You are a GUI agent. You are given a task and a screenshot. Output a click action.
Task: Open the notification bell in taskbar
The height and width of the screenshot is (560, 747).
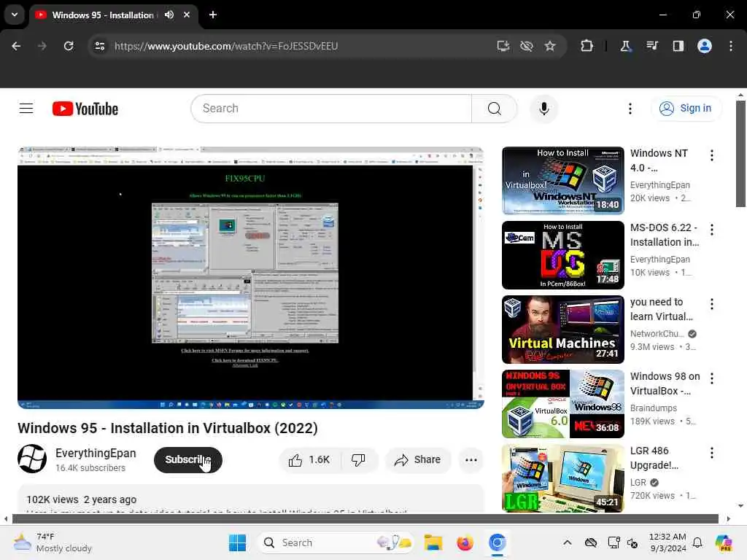(x=697, y=542)
